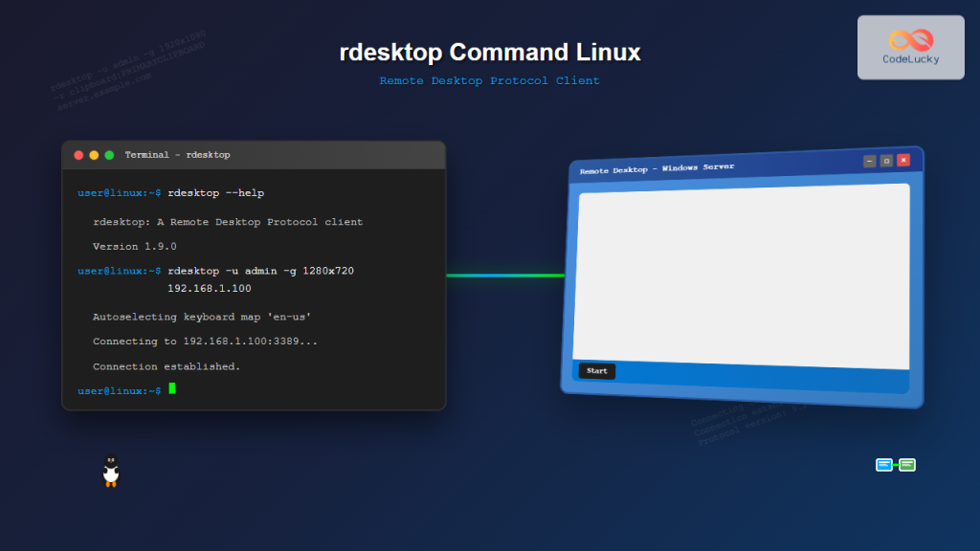Open the Remote Desktop Protocol Client link
Image resolution: width=980 pixels, height=551 pixels.
tap(490, 80)
